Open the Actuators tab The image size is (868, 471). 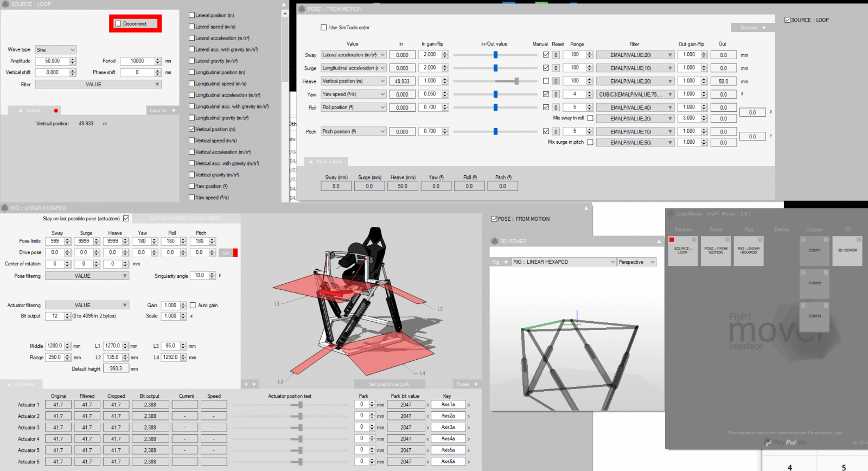click(x=21, y=384)
